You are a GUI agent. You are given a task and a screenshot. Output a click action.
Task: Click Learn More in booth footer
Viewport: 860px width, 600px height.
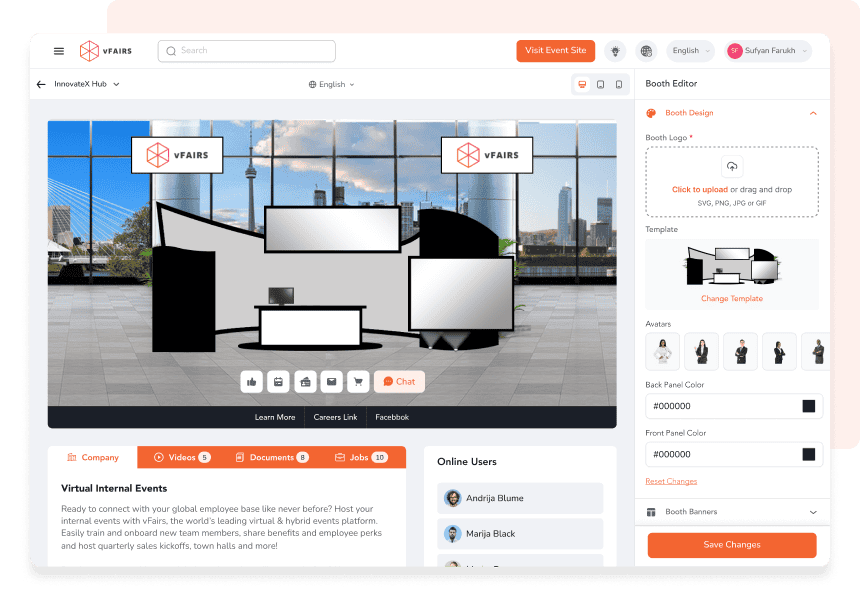(x=275, y=417)
